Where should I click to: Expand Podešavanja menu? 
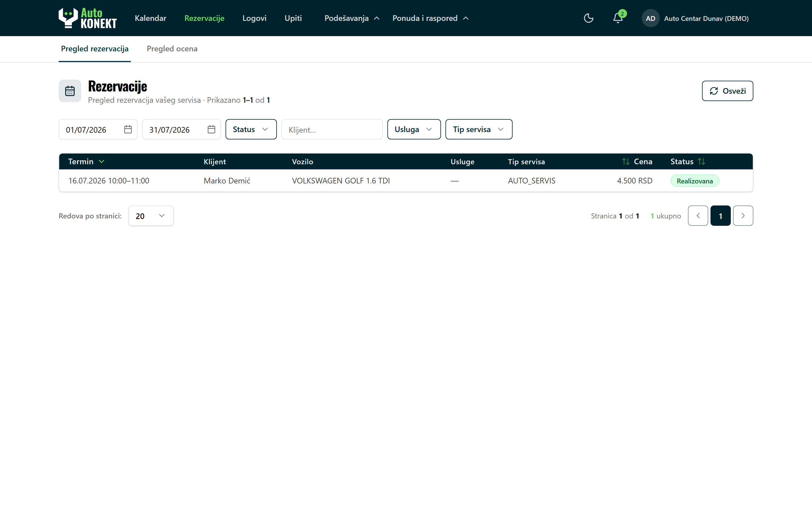(352, 18)
